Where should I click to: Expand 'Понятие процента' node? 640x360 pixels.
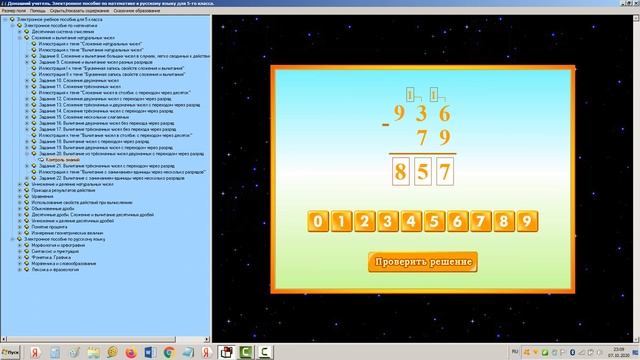(x=20, y=227)
